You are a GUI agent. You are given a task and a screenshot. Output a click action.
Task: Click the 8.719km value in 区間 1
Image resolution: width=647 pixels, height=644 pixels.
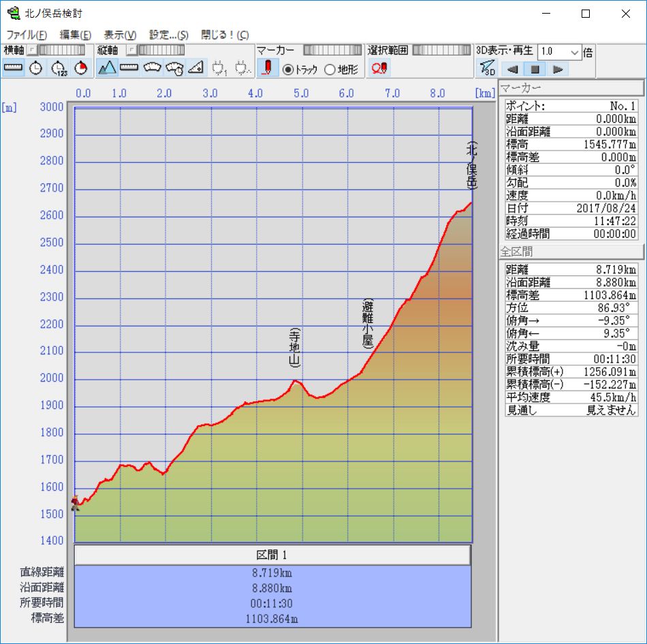click(272, 572)
